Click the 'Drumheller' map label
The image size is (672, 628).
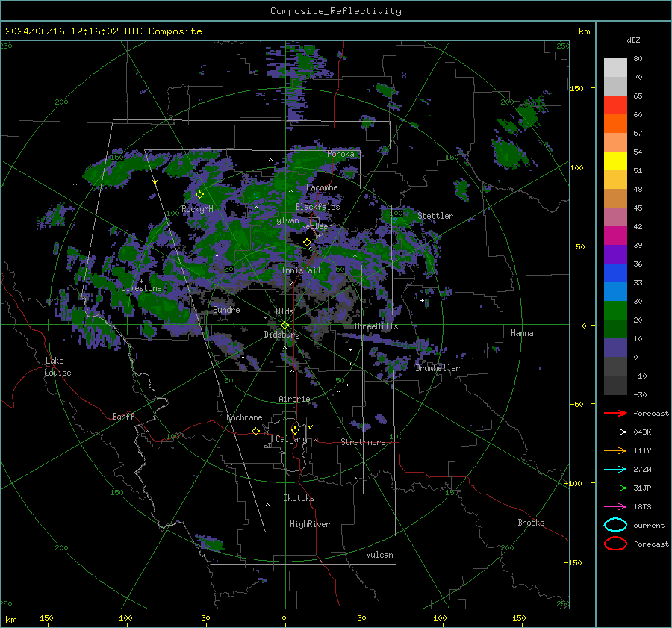click(x=437, y=368)
